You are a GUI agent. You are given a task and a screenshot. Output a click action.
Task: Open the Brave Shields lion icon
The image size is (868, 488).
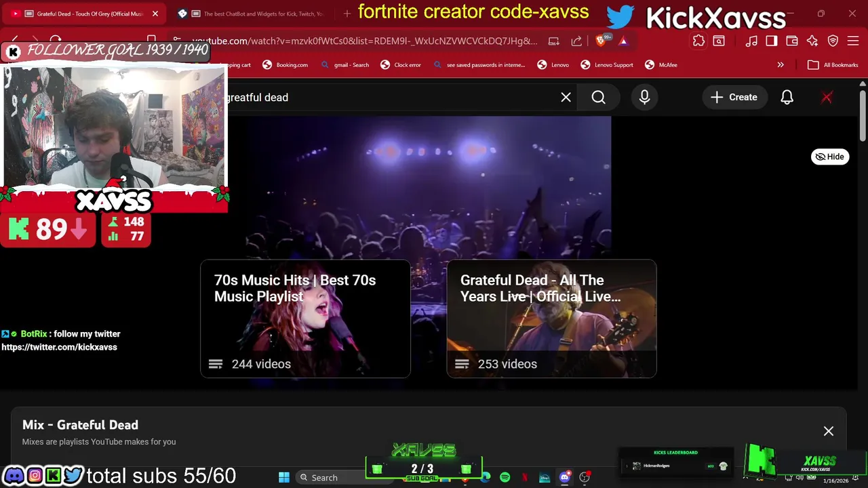pos(601,41)
